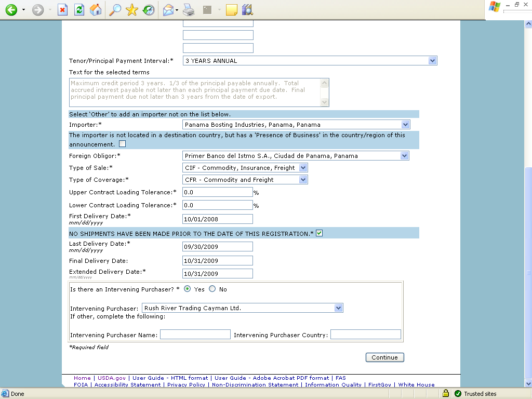Select Yes for Intervening Purchaser
This screenshot has width=532, height=399.
tap(187, 289)
